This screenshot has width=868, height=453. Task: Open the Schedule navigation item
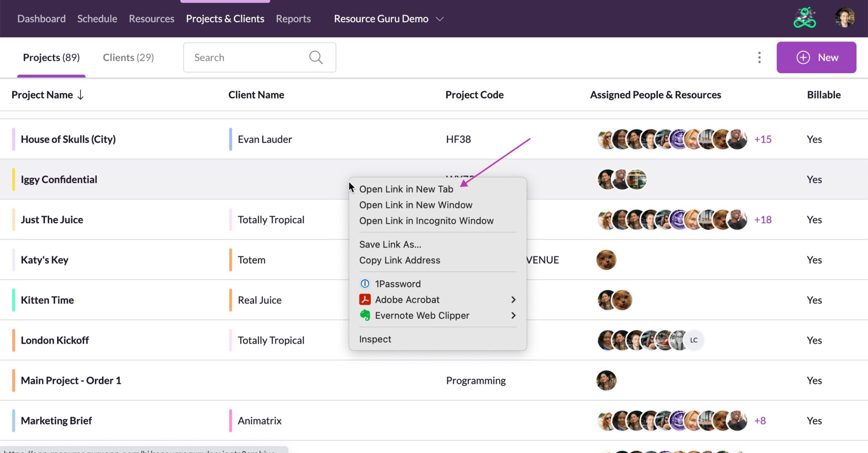97,19
